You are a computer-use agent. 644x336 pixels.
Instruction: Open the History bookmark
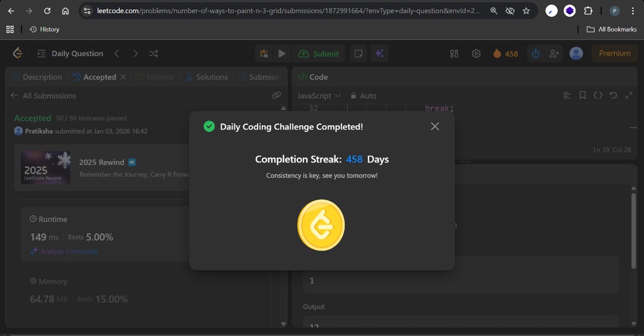45,29
